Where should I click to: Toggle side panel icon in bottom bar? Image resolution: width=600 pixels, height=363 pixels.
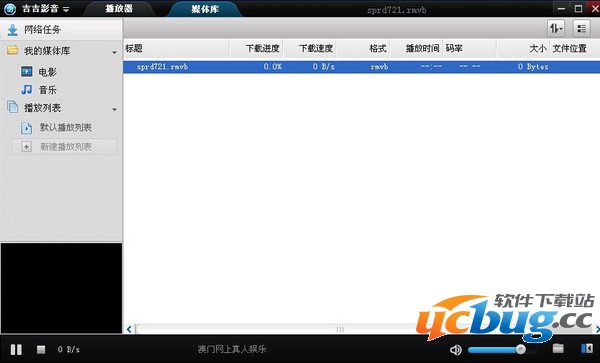587,348
